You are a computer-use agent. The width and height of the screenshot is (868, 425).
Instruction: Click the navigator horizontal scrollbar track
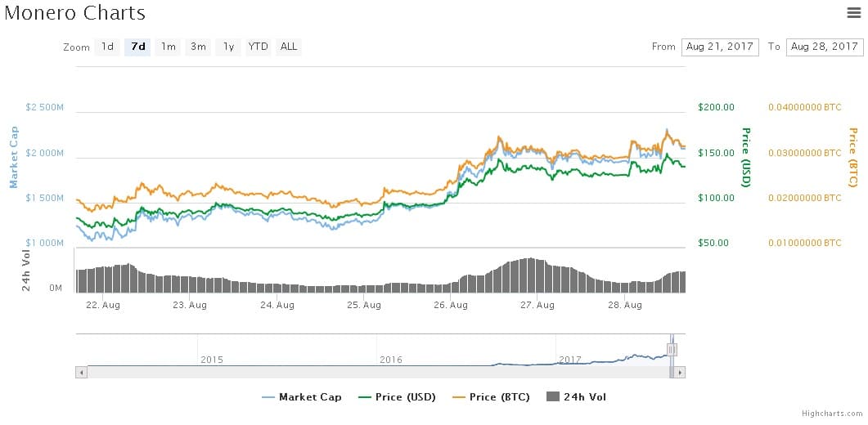pos(368,372)
